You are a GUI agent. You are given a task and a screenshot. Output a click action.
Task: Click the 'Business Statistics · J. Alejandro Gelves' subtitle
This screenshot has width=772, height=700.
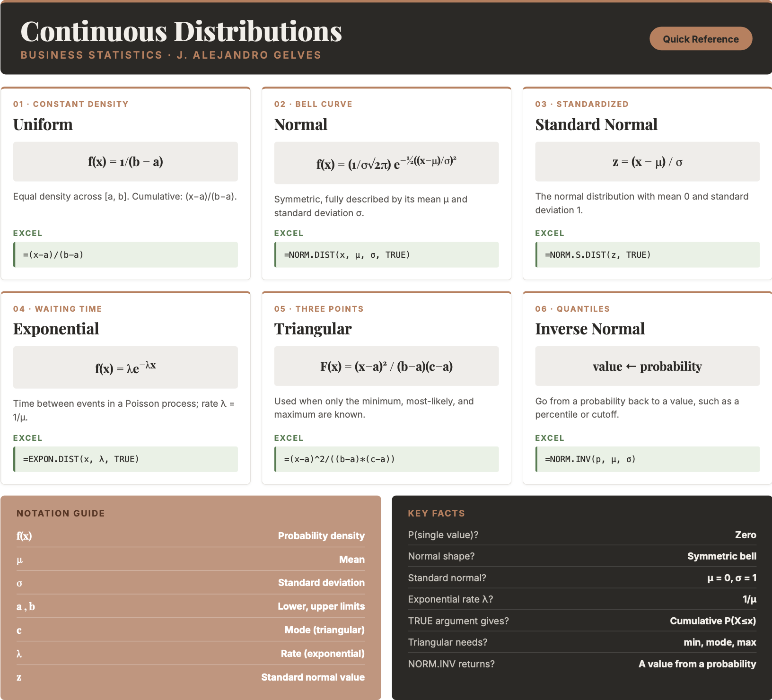coord(171,55)
